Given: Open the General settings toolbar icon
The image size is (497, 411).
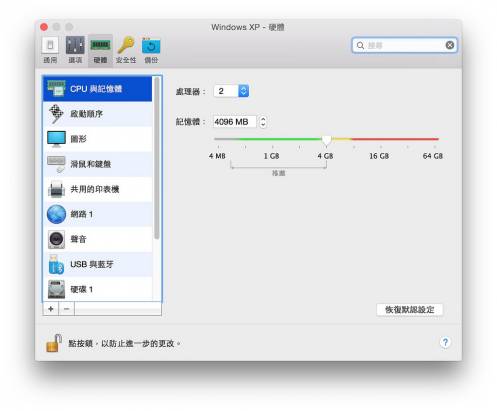Looking at the screenshot, I should tap(50, 50).
